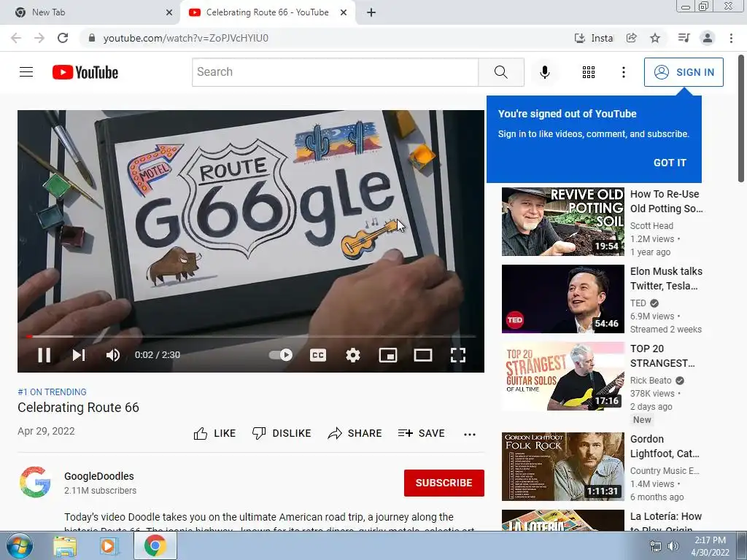Click the SIGN IN button
747x560 pixels.
tap(684, 72)
